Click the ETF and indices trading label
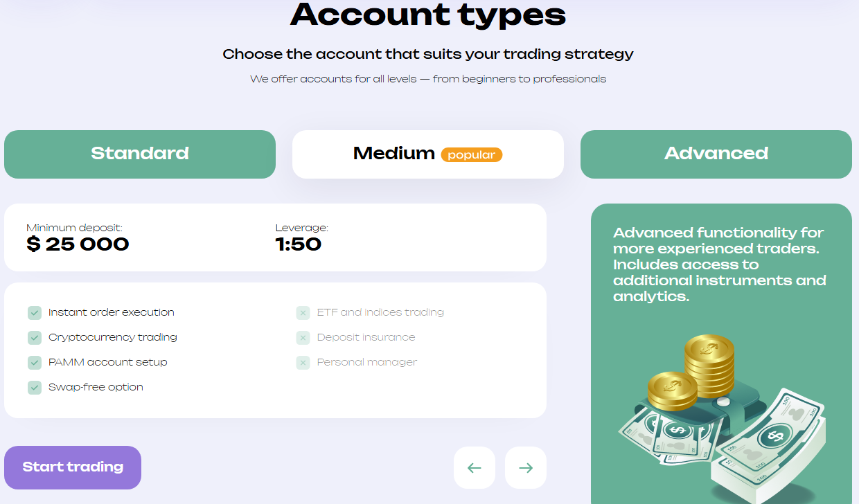Image resolution: width=859 pixels, height=504 pixels. (x=380, y=312)
